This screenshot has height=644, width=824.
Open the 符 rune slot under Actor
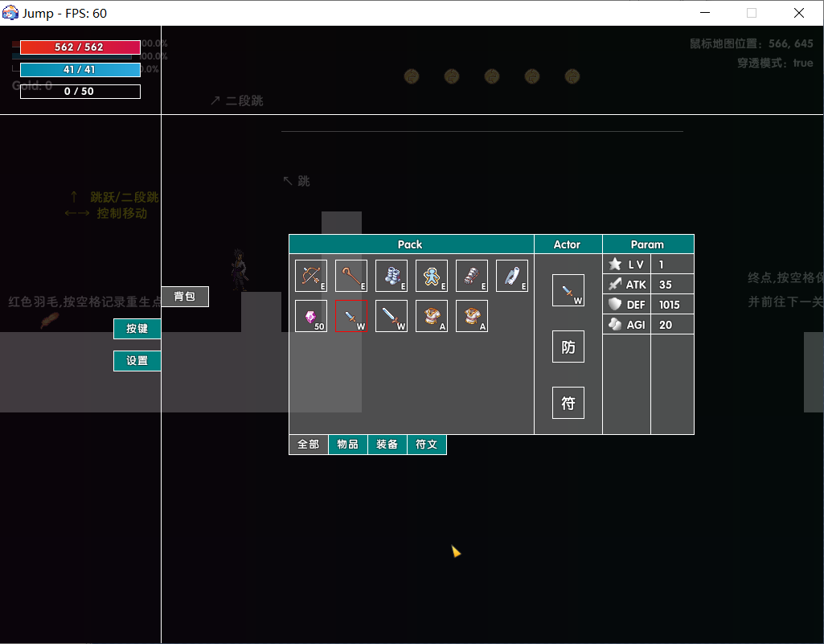coord(568,403)
